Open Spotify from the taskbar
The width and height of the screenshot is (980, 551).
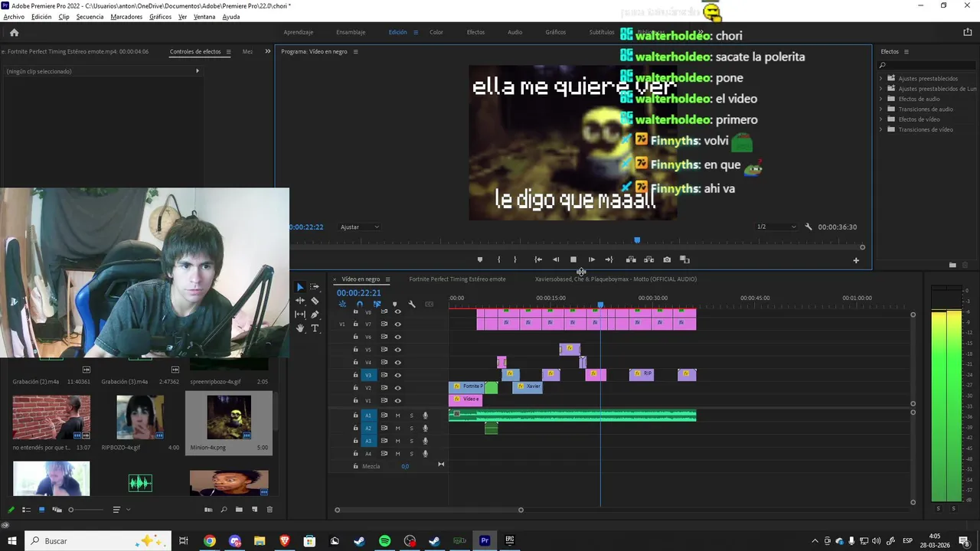(384, 541)
